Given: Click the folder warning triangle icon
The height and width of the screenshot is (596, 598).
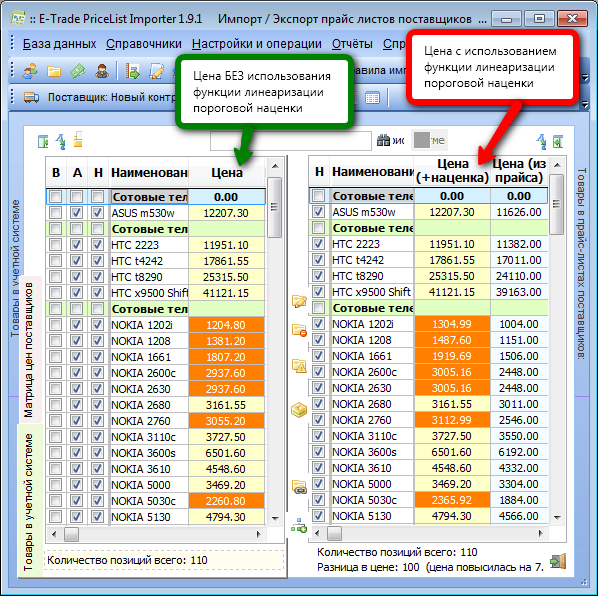Looking at the screenshot, I should 299,366.
